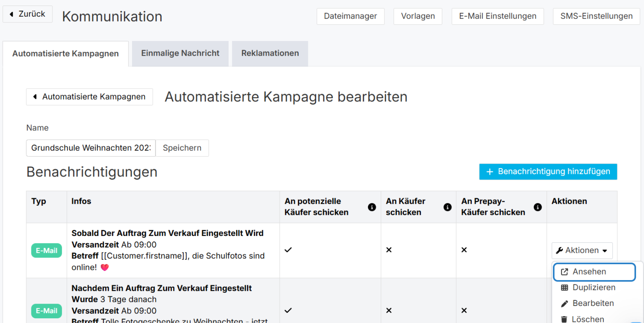Click the checkmark in the Nachdem Ein Auftrag row

coord(288,310)
